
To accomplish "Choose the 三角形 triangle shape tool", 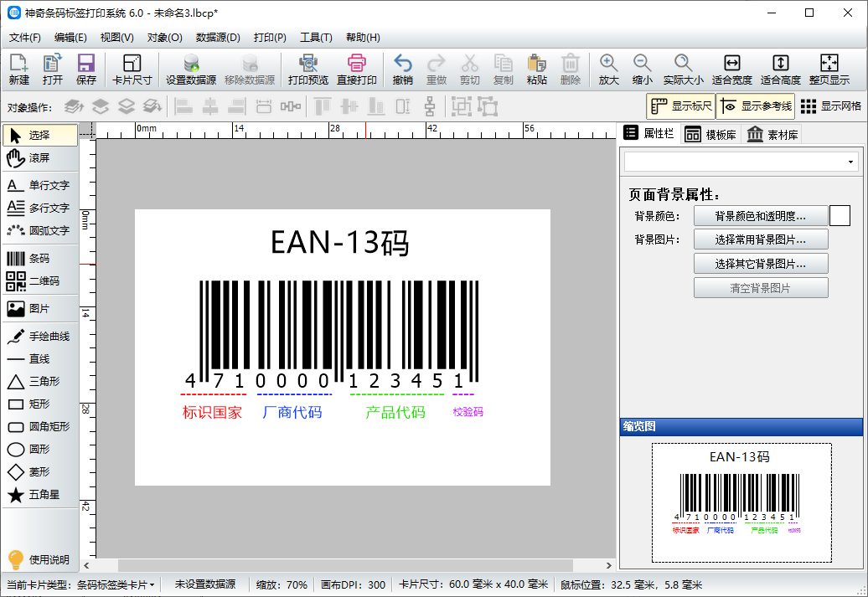I will (39, 381).
